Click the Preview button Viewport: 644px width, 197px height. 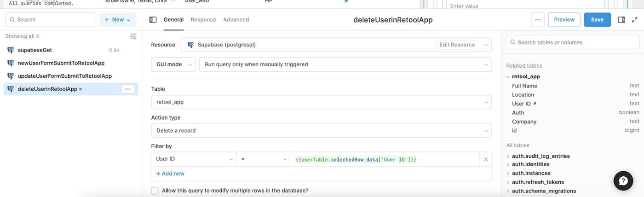[x=564, y=20]
